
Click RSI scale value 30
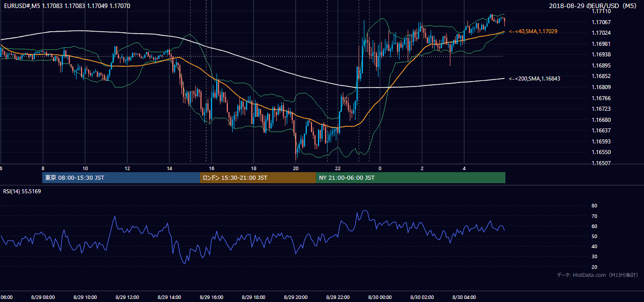tap(594, 257)
